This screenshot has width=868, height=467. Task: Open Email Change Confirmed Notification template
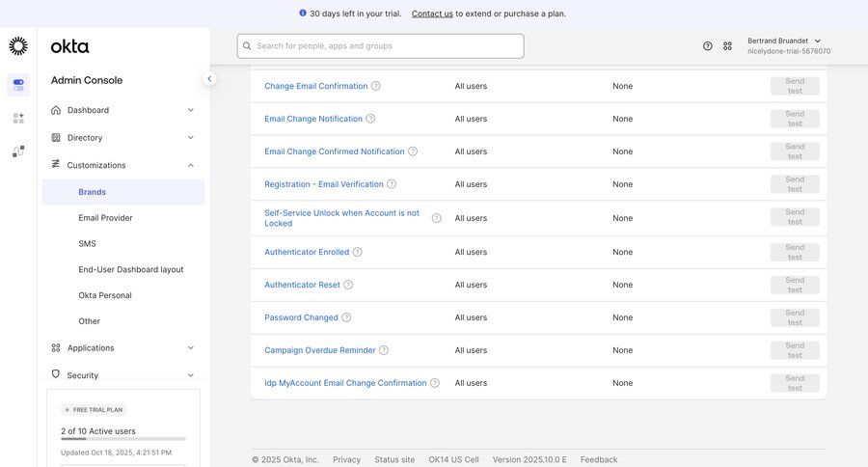(x=335, y=151)
